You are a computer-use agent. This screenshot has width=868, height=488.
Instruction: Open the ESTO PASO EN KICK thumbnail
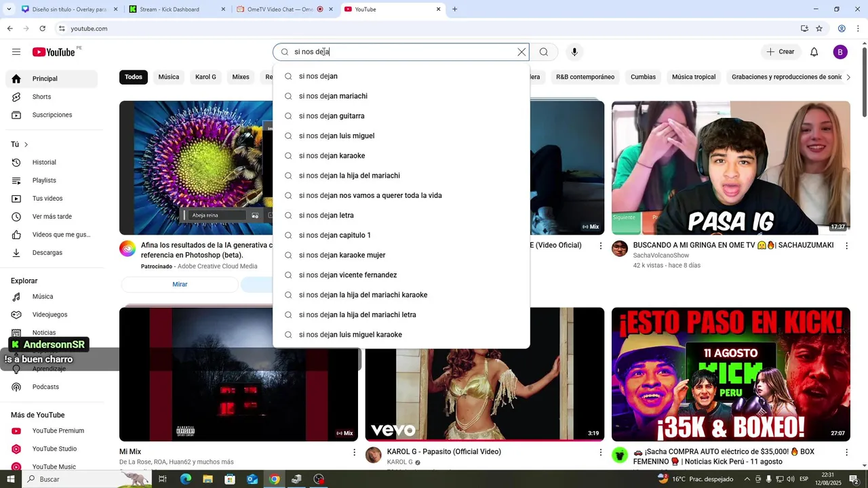[730, 374]
